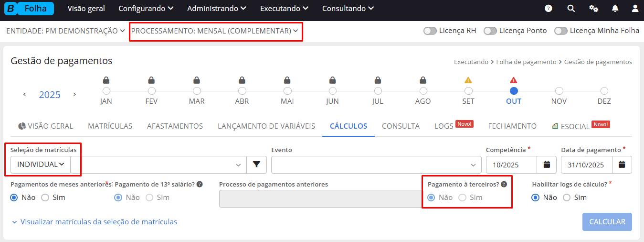Go to next year arrow
Viewport: 644px width, 242px height.
click(74, 94)
